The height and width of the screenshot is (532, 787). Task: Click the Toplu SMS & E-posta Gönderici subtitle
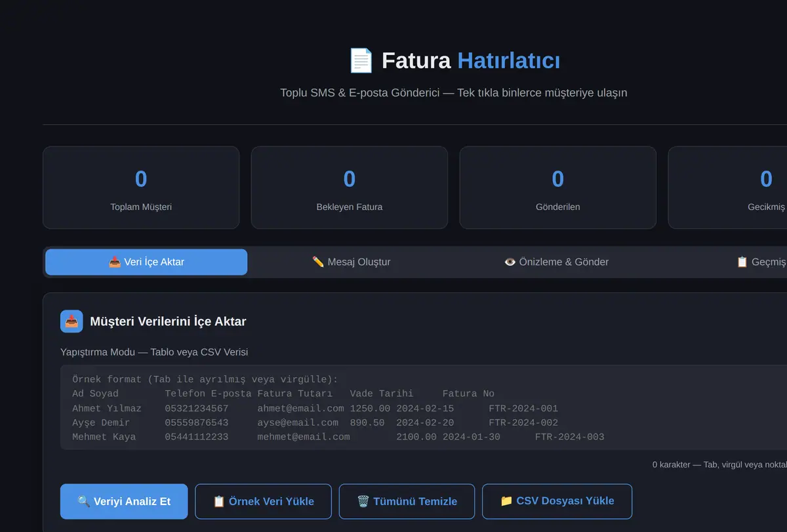pyautogui.click(x=453, y=92)
